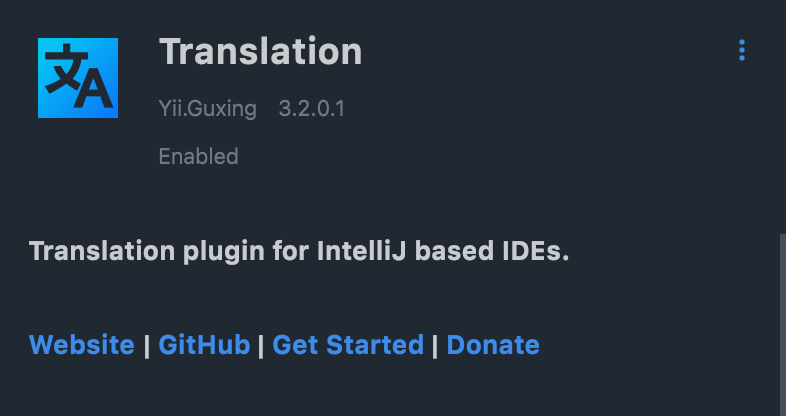This screenshot has width=786, height=416.
Task: Click the Yii.Guxing vendor name
Action: 207,108
